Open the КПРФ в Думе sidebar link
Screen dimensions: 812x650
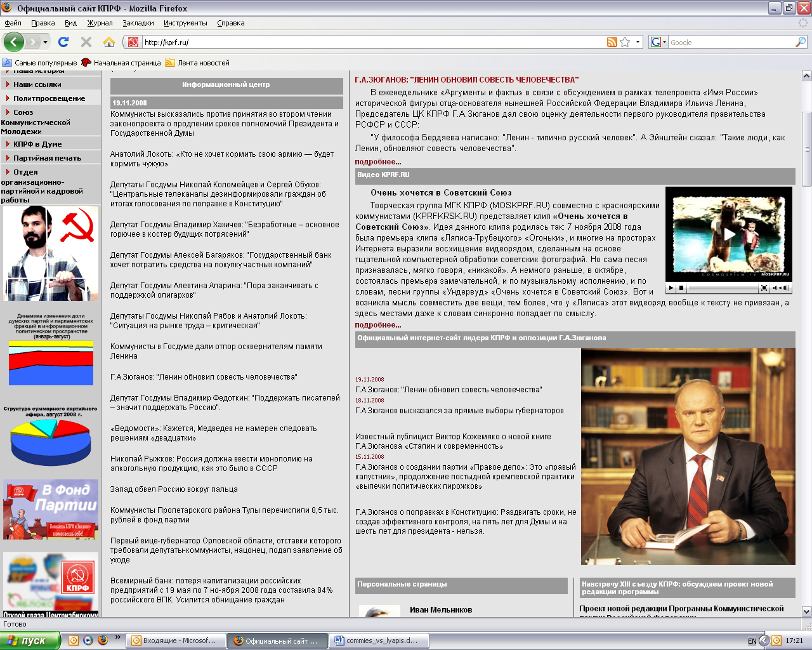[x=37, y=144]
